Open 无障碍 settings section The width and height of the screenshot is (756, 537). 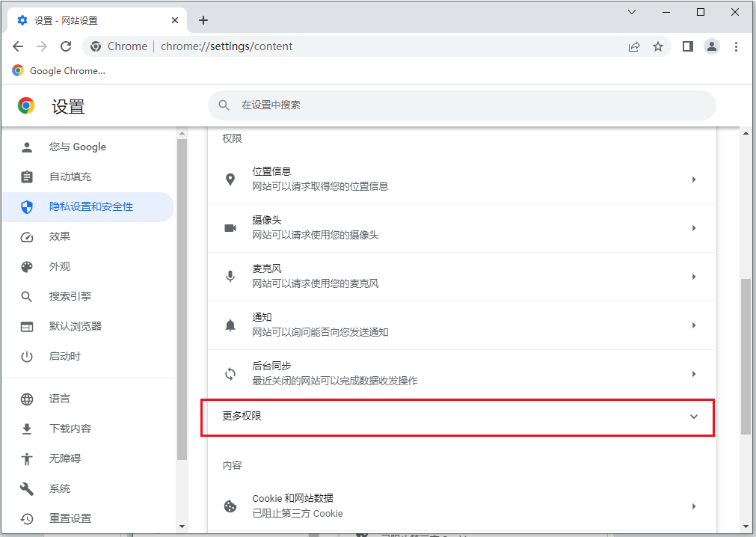pyautogui.click(x=87, y=458)
